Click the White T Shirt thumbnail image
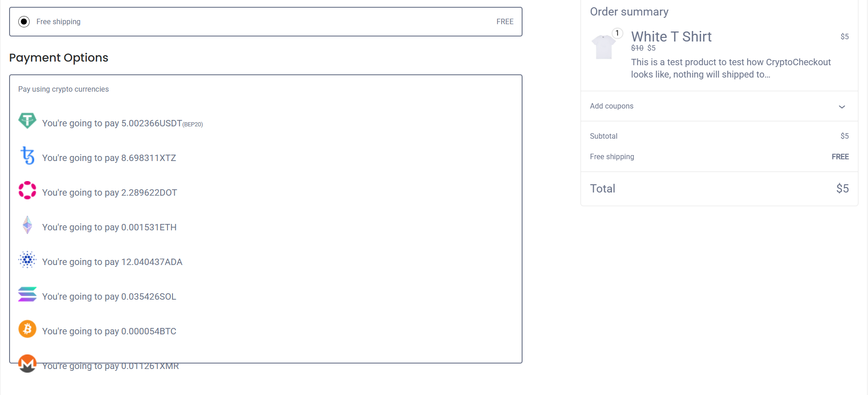The image size is (868, 395). click(603, 47)
